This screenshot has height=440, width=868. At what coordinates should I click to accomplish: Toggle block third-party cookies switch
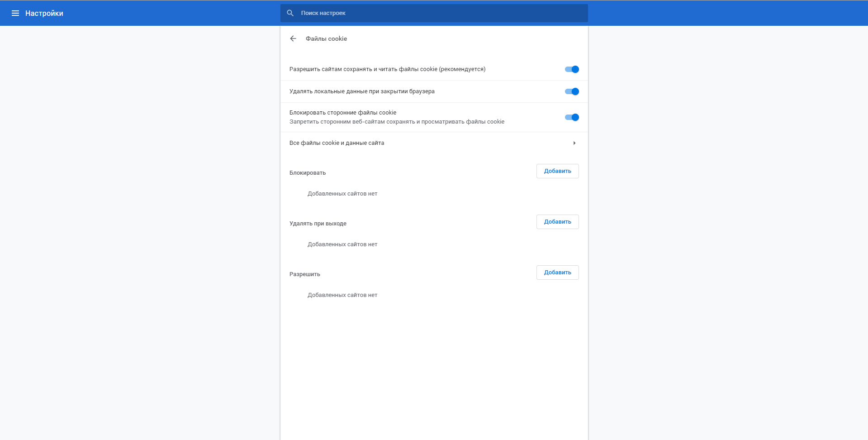coord(572,117)
